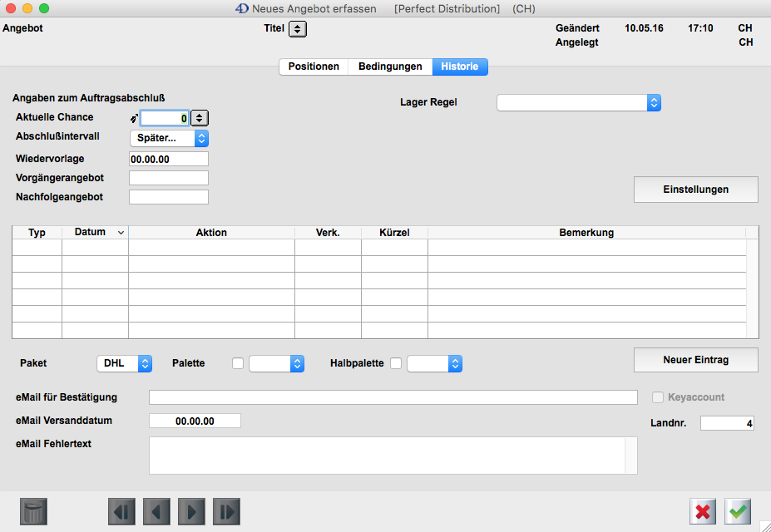Cancel with the red X icon
771x532 pixels.
[x=703, y=511]
